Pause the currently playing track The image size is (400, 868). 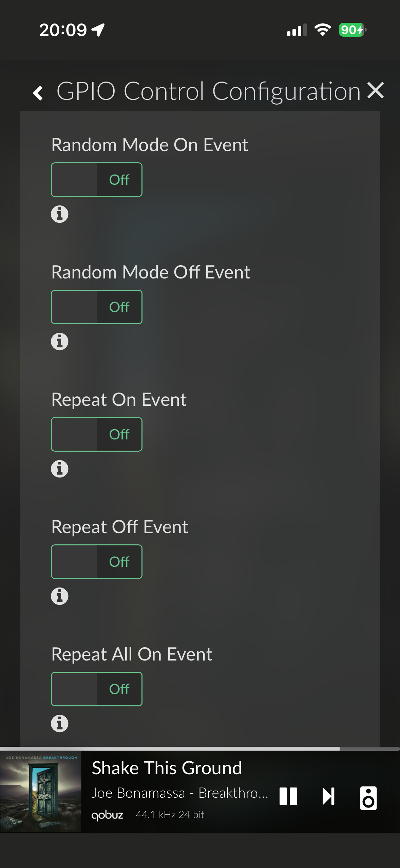point(288,796)
